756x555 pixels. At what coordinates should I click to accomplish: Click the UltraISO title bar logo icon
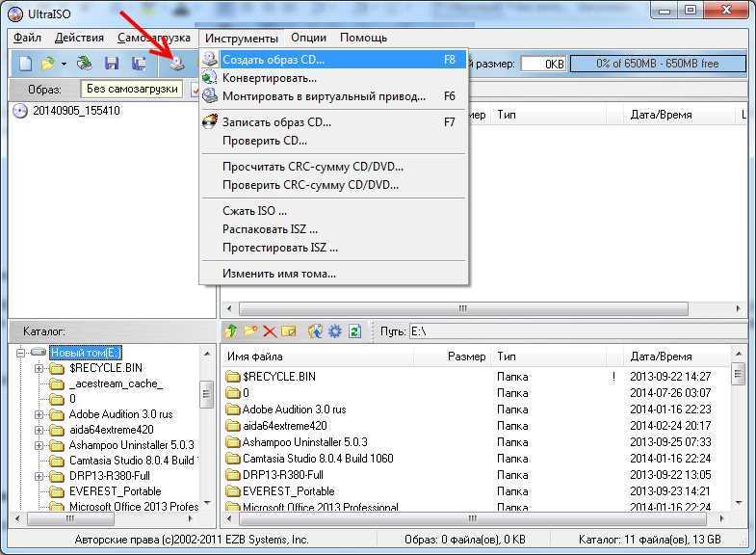click(x=15, y=14)
